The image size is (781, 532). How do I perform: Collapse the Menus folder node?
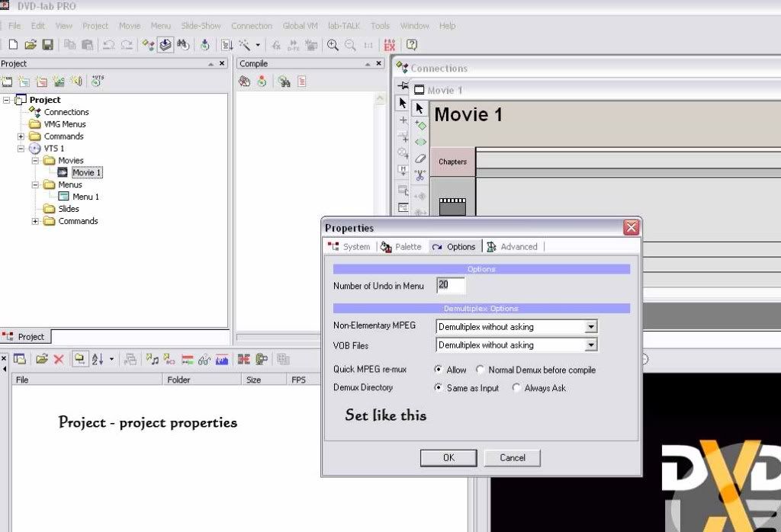click(35, 184)
